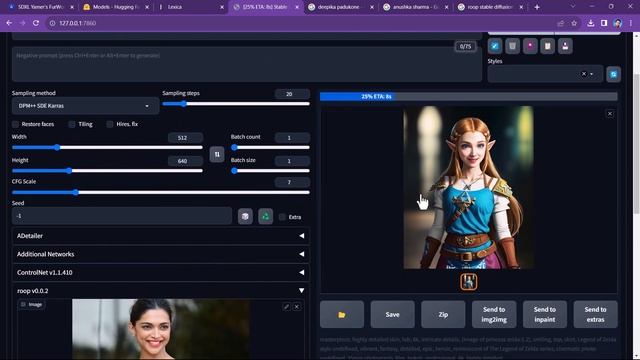Click the page vertical scrollbar
This screenshot has height=360, width=640.
pos(636,143)
